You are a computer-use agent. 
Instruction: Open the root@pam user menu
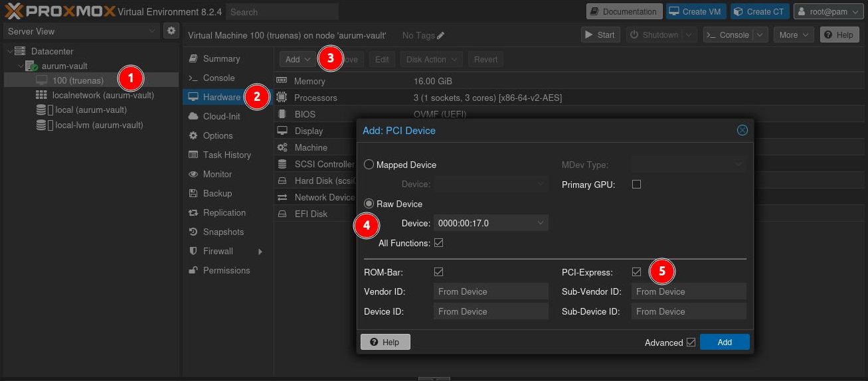coord(829,11)
